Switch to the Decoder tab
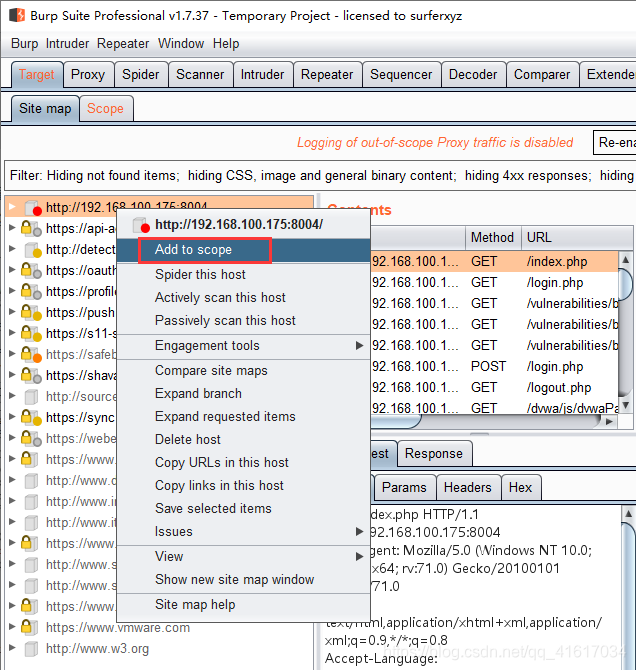 point(473,75)
